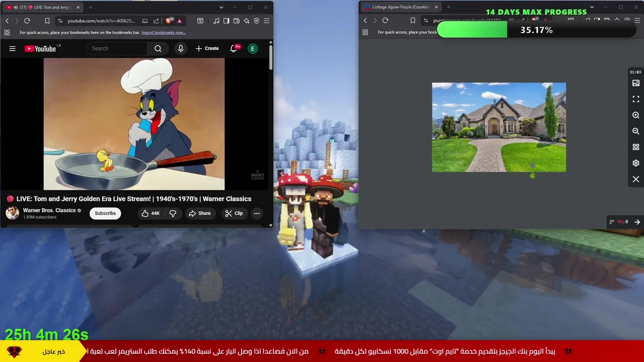The width and height of the screenshot is (644, 362).
Task: Click the YouTube search magnifier button
Action: click(158, 49)
